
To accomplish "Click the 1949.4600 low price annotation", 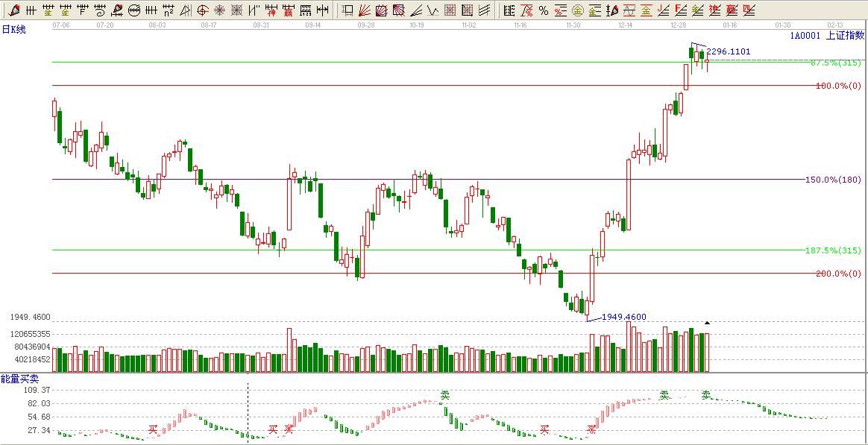I will click(x=623, y=317).
